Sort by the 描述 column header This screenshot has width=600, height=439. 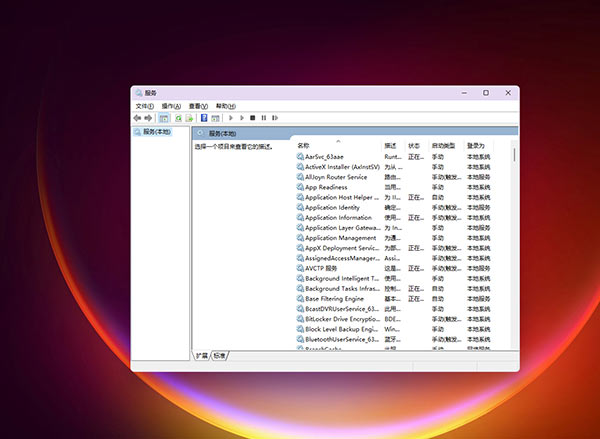[394, 145]
